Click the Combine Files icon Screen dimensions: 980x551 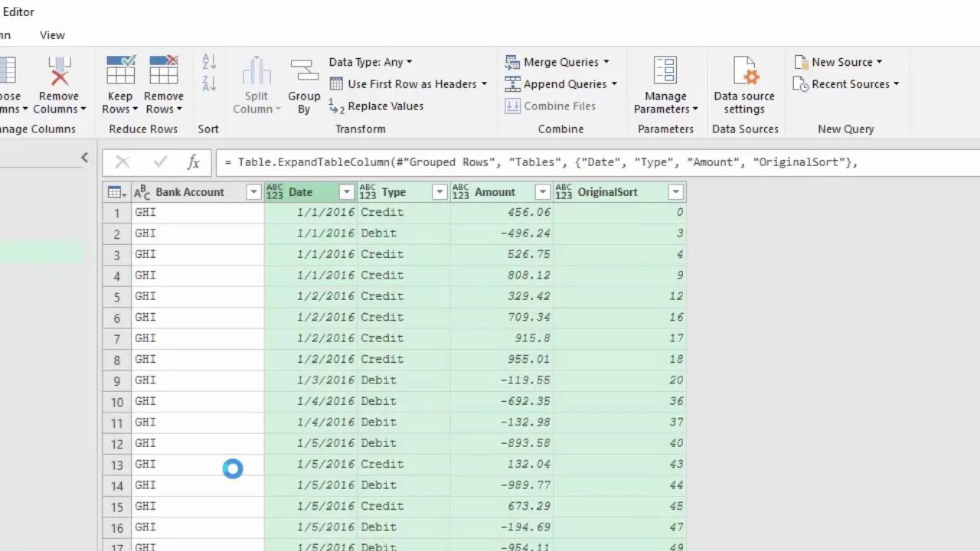coord(513,106)
